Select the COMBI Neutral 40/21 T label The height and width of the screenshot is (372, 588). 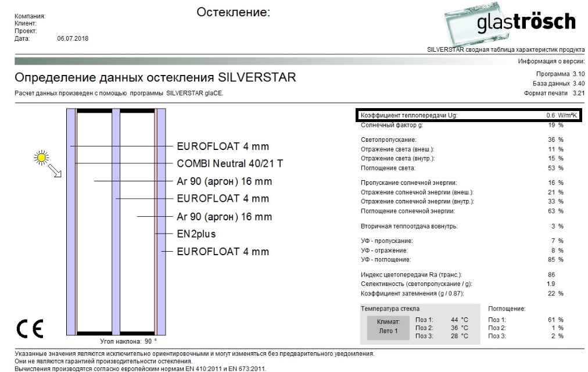[230, 163]
